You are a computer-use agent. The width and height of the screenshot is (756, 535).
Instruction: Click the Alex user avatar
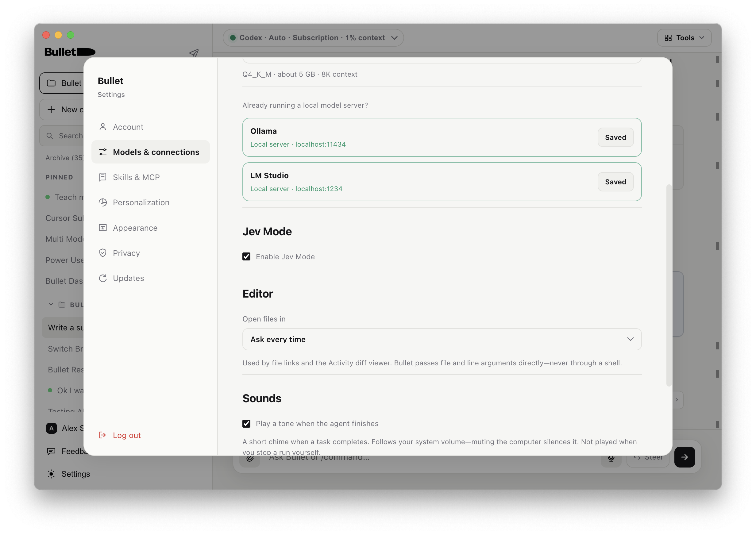click(x=51, y=428)
